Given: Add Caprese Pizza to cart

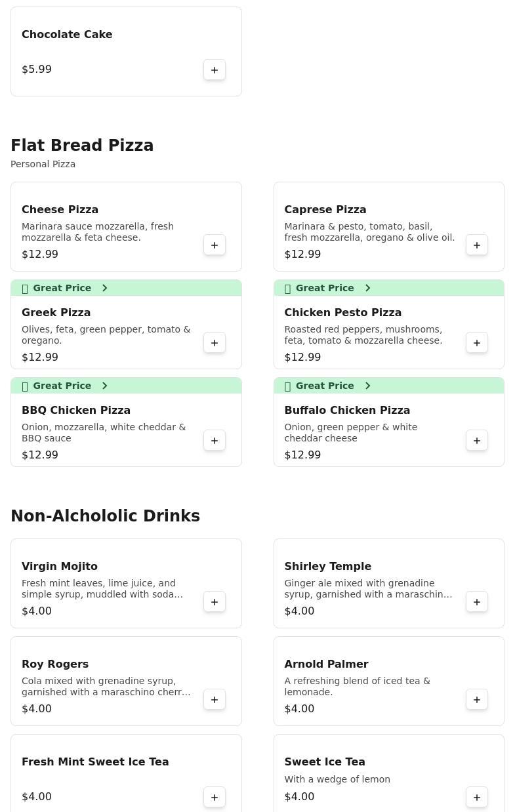Looking at the screenshot, I should click(x=477, y=245).
